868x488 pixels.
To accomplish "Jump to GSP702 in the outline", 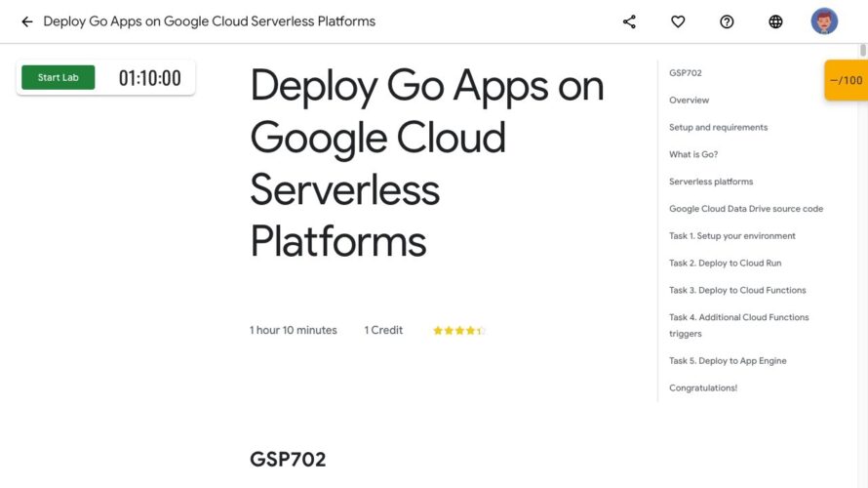I will [x=686, y=73].
